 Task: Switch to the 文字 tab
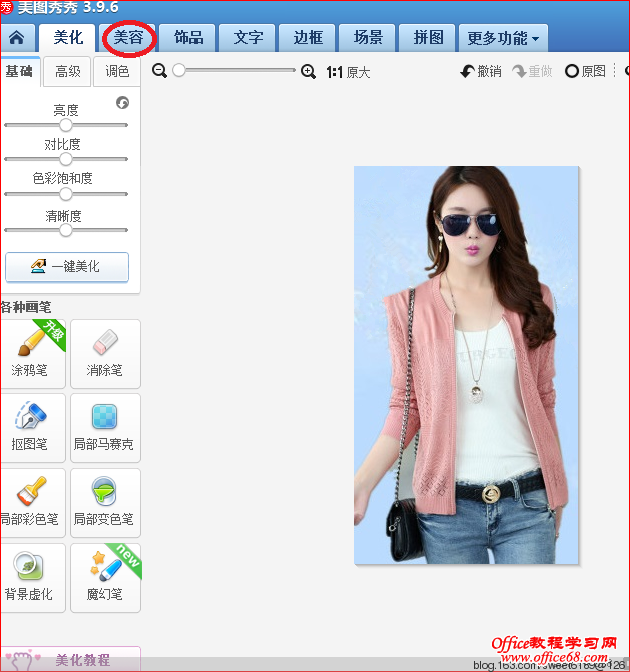tap(249, 38)
